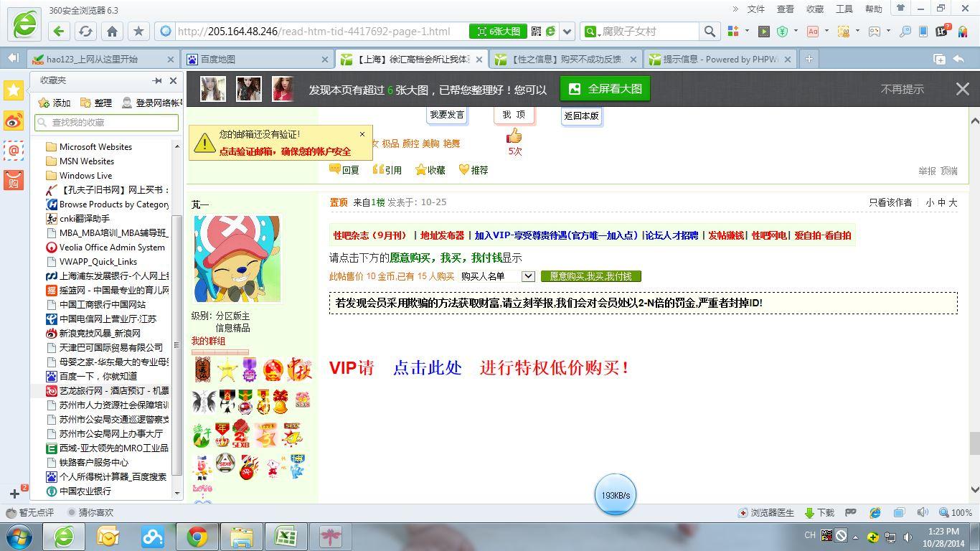Click the green 愿意购买,我买,我付钱 button
This screenshot has height=551, width=980.
click(590, 275)
